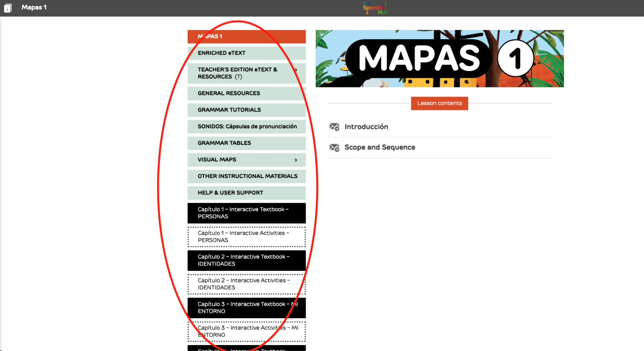
Task: Open the Introducción lesson
Action: click(x=366, y=126)
